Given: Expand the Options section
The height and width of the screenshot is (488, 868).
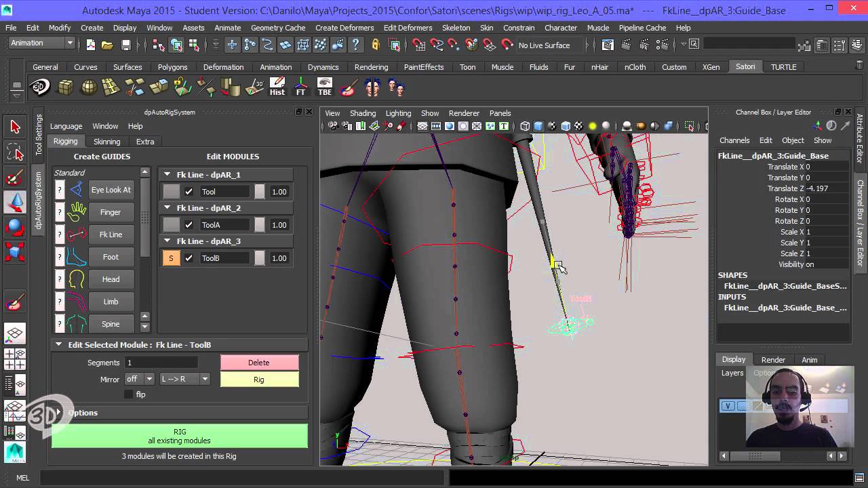Looking at the screenshot, I should pos(59,413).
